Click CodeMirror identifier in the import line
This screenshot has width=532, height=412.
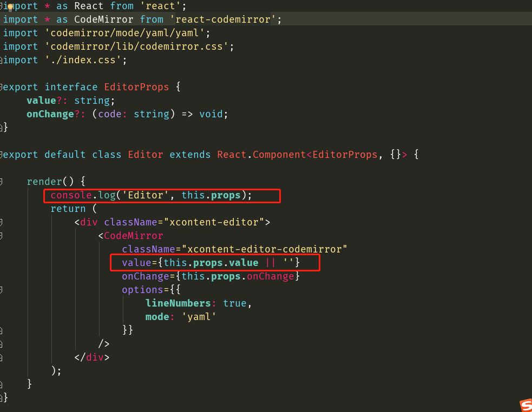coord(103,19)
